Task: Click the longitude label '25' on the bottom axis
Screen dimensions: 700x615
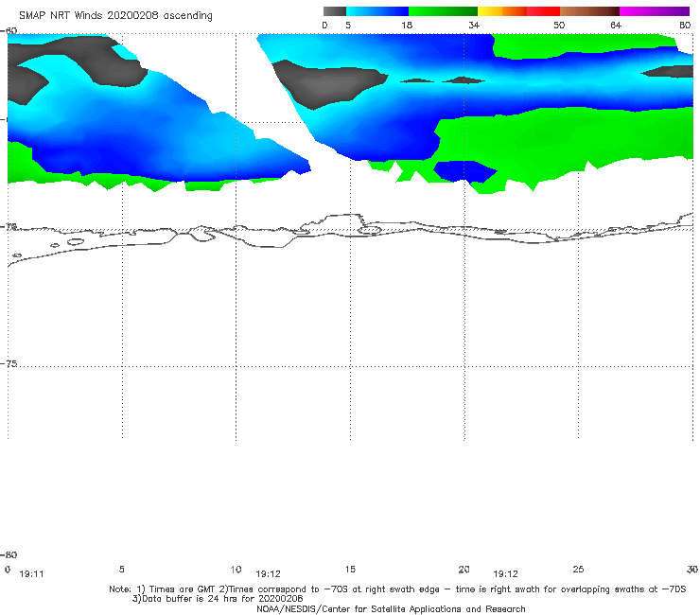Action: (578, 569)
